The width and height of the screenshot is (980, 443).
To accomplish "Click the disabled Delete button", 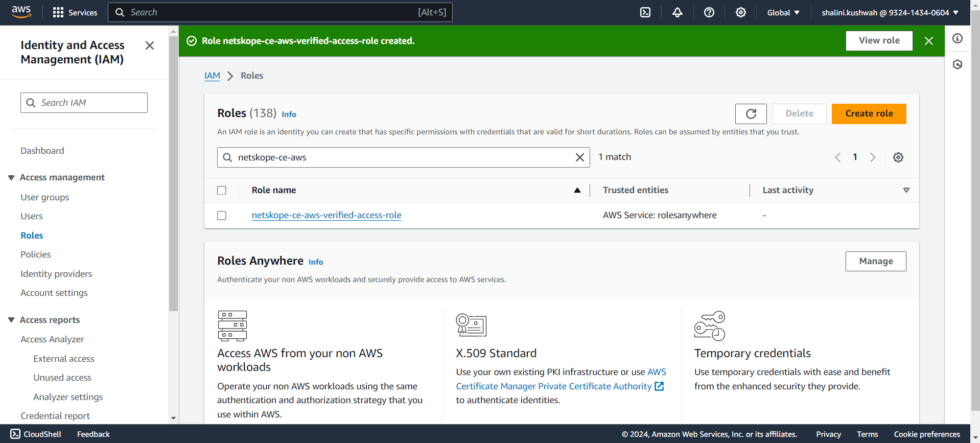I will 799,113.
